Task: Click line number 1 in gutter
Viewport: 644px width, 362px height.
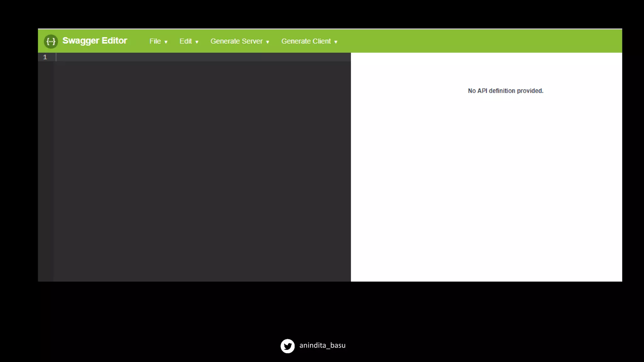Action: [45, 57]
